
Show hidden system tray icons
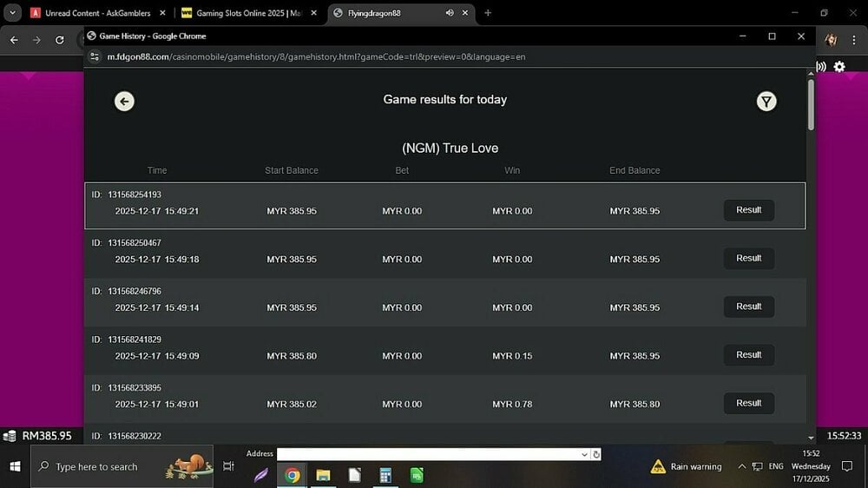[x=741, y=466]
